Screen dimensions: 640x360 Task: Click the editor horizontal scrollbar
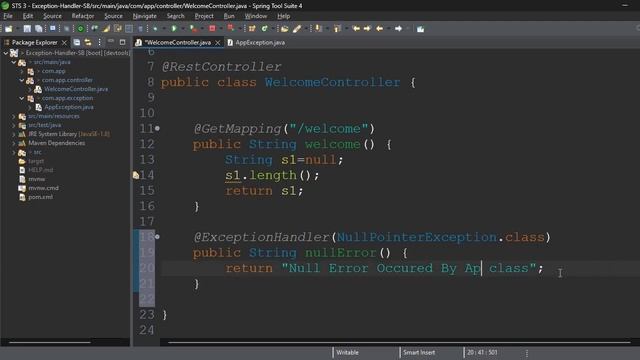click(x=399, y=343)
